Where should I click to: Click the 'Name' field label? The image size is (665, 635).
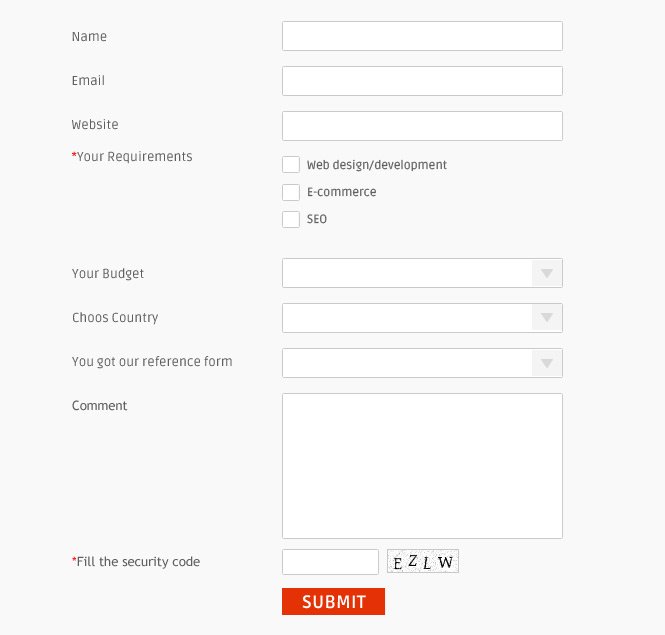pos(89,37)
